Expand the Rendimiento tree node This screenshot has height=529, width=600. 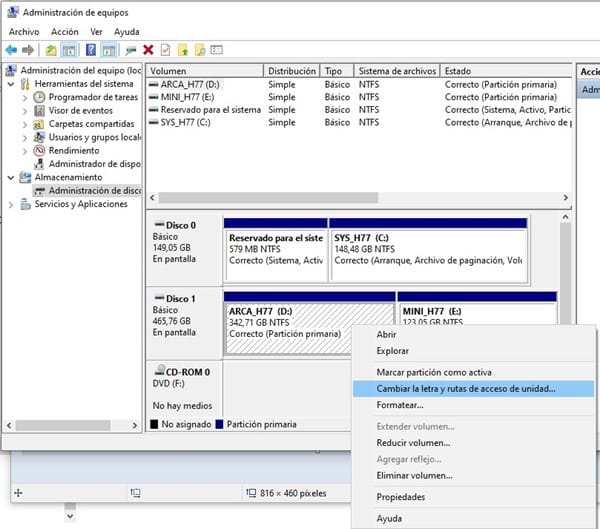tap(26, 150)
